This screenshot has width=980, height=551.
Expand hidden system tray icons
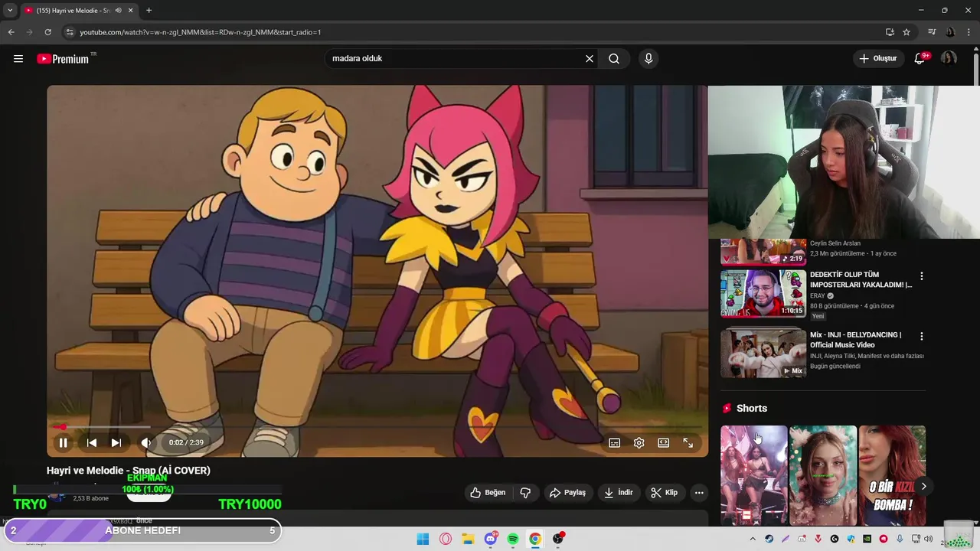click(753, 539)
